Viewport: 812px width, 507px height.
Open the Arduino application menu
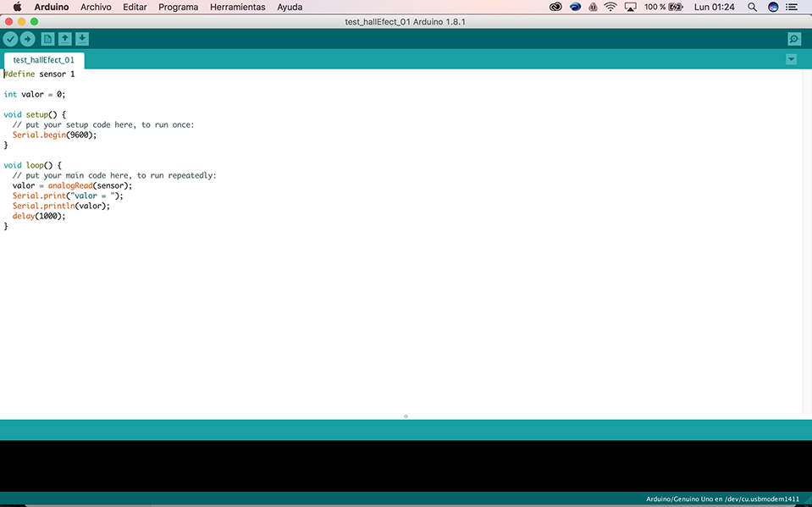pos(52,7)
